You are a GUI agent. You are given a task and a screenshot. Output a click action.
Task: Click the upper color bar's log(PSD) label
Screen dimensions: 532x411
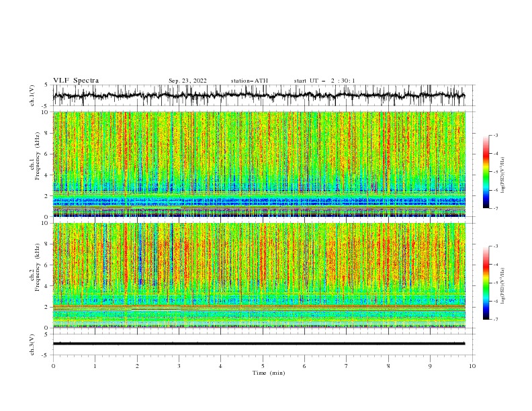502,175
